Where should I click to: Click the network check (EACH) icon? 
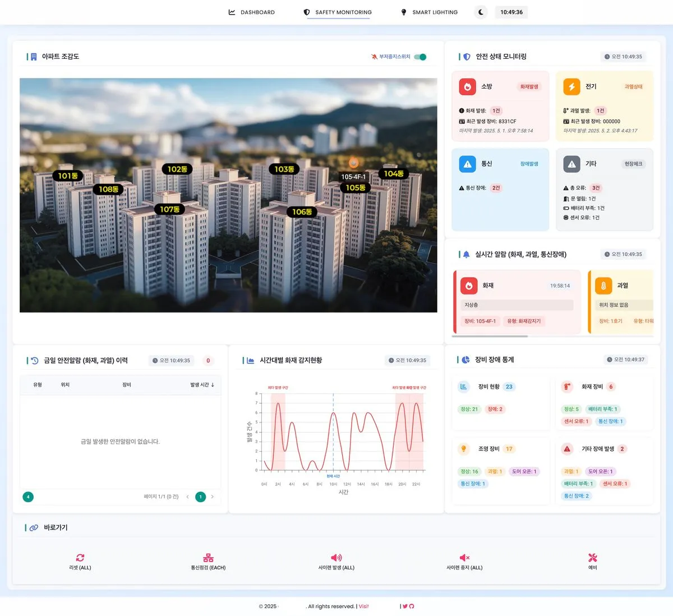pyautogui.click(x=208, y=558)
